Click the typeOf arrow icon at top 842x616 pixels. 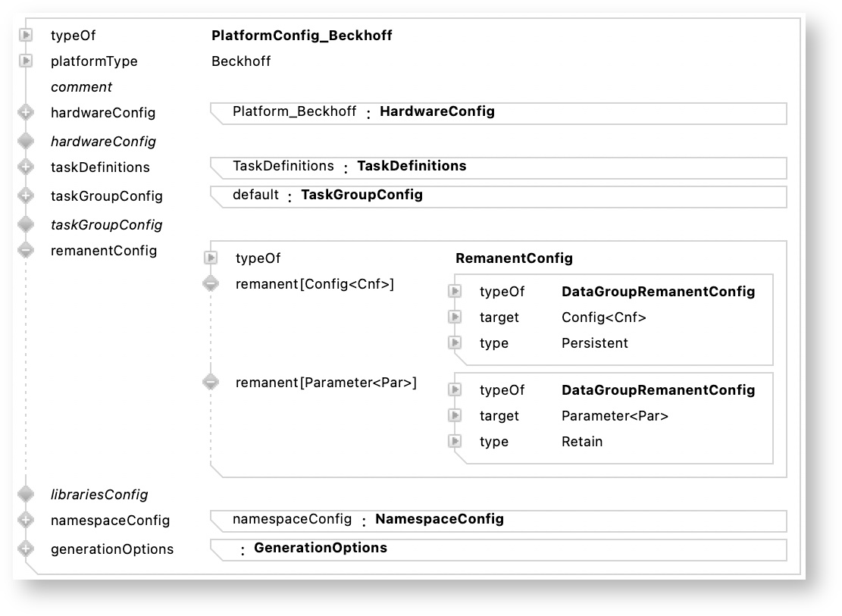coord(27,36)
